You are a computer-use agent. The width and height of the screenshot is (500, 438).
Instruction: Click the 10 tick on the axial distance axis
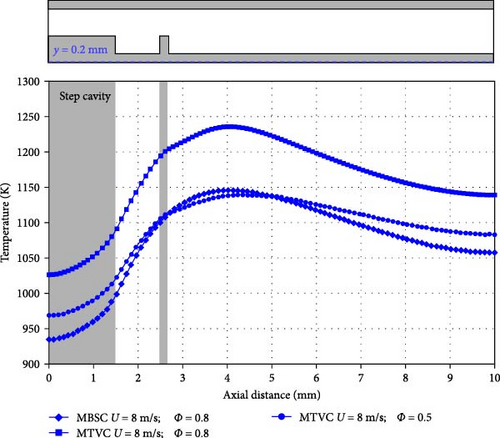click(494, 378)
